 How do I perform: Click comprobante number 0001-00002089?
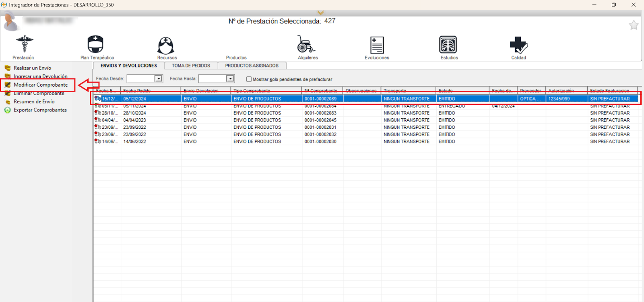tap(320, 99)
